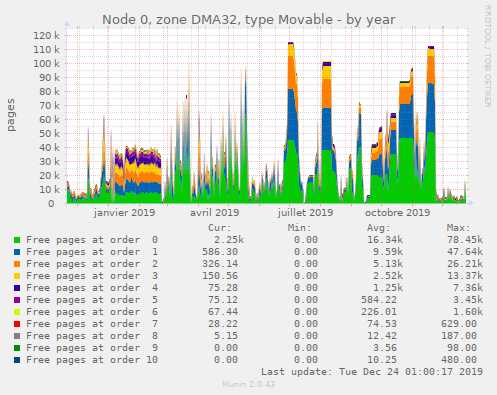Click the orange swatch for order 2
Image resolution: width=497 pixels, height=395 pixels.
(x=17, y=264)
